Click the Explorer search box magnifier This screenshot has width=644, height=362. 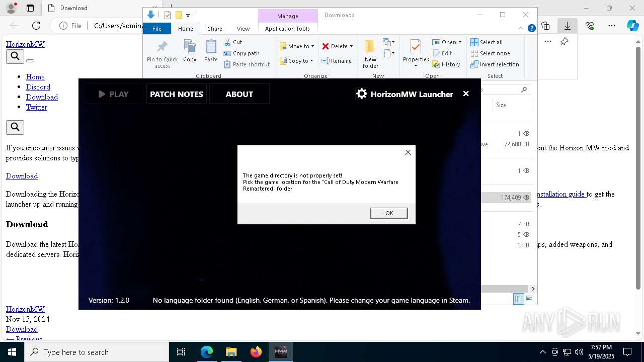[524, 90]
